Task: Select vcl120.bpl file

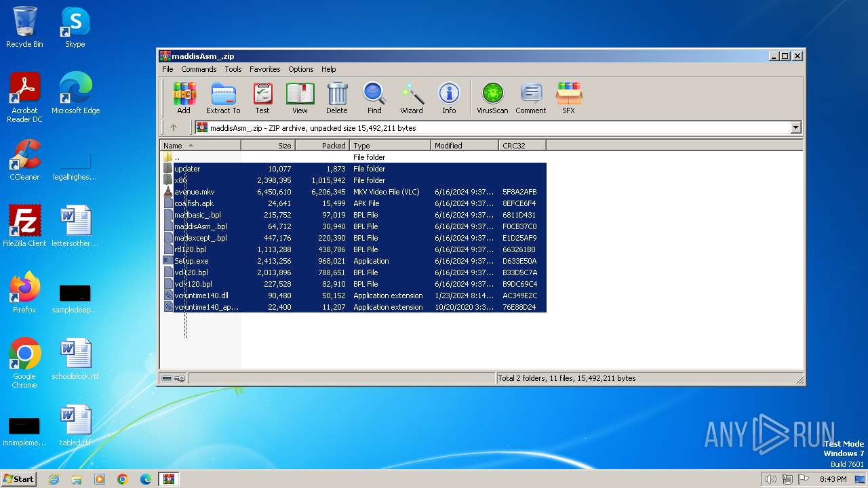Action: [x=353, y=272]
